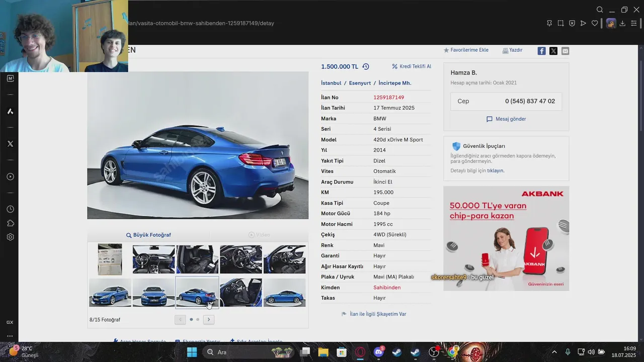Switch to Büyük Fotoğraf tab
644x362 pixels.
coord(148,235)
